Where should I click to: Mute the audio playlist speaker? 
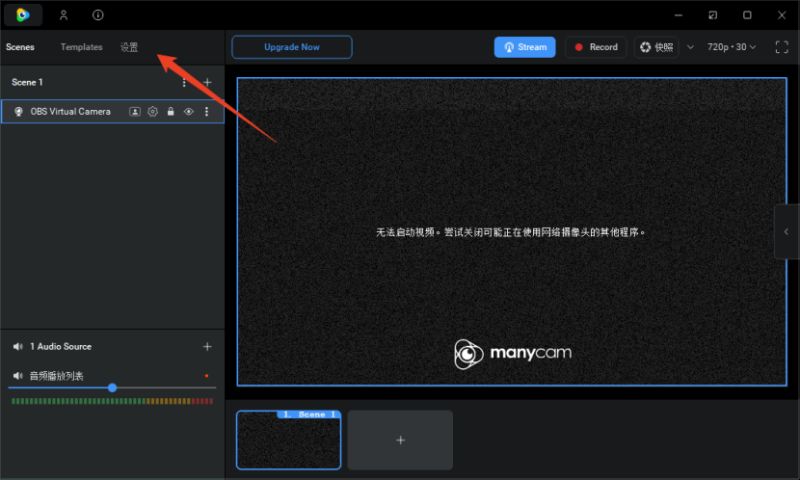[18, 376]
